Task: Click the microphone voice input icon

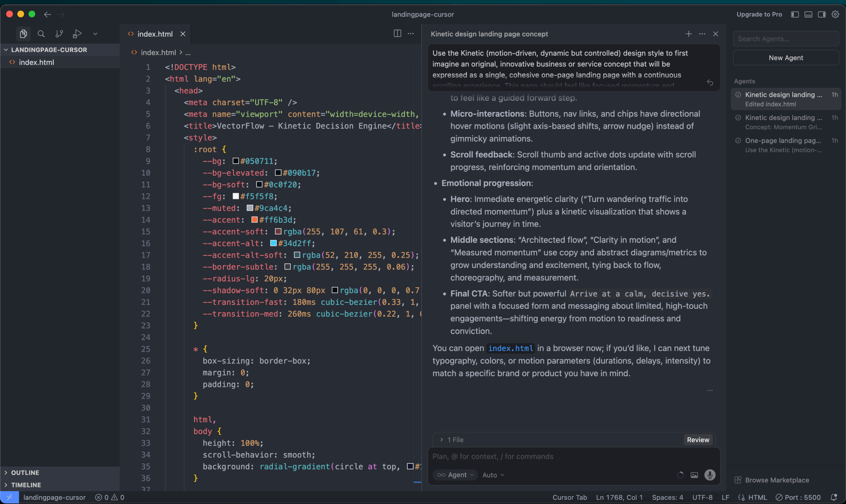Action: click(x=710, y=475)
